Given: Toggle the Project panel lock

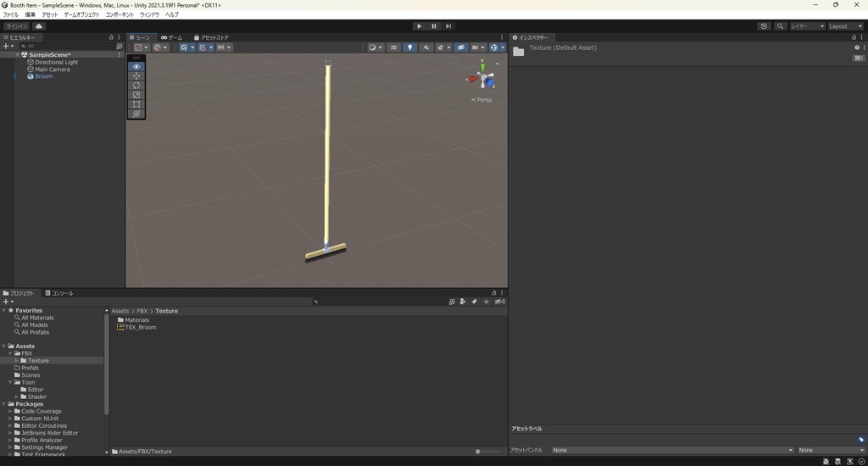Looking at the screenshot, I should click(494, 293).
